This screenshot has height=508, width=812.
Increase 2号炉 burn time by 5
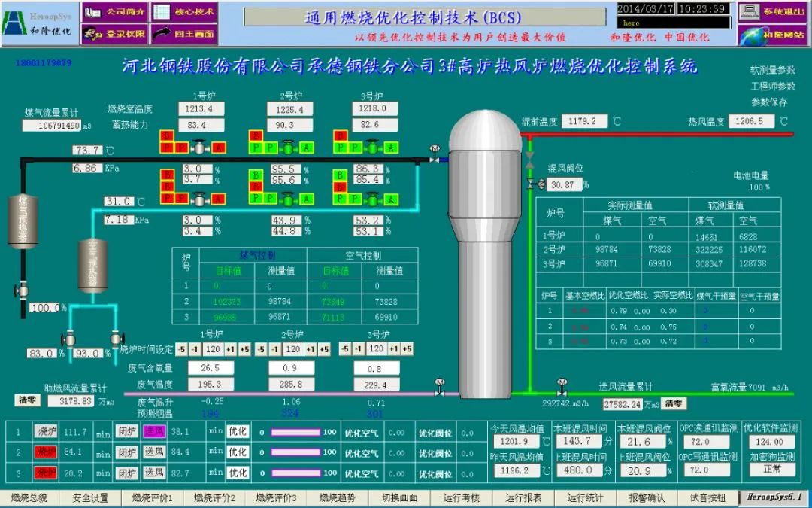pyautogui.click(x=324, y=349)
